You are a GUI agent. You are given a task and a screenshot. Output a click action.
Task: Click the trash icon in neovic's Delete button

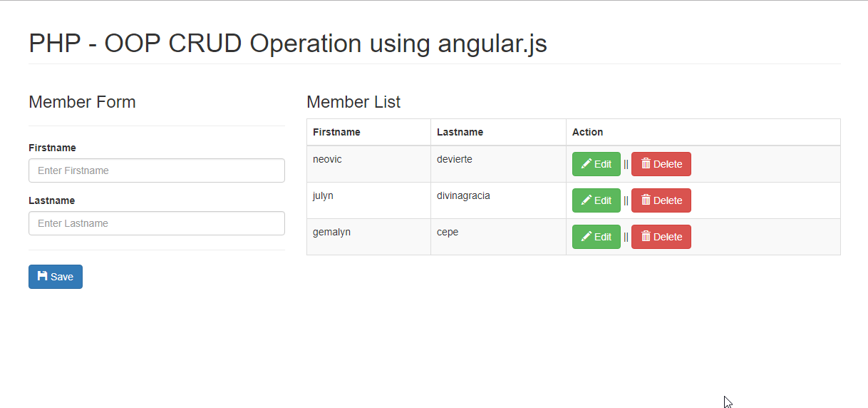click(x=646, y=163)
